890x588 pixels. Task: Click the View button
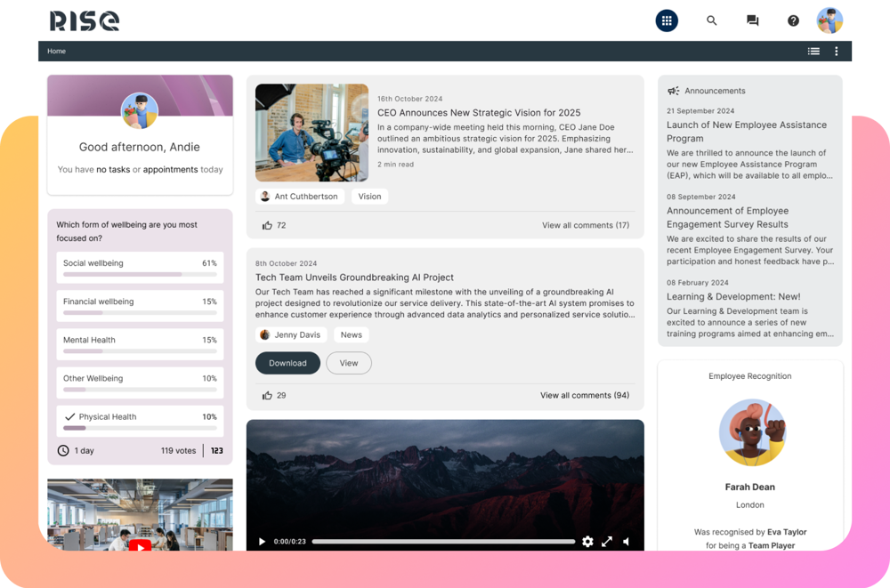click(349, 363)
